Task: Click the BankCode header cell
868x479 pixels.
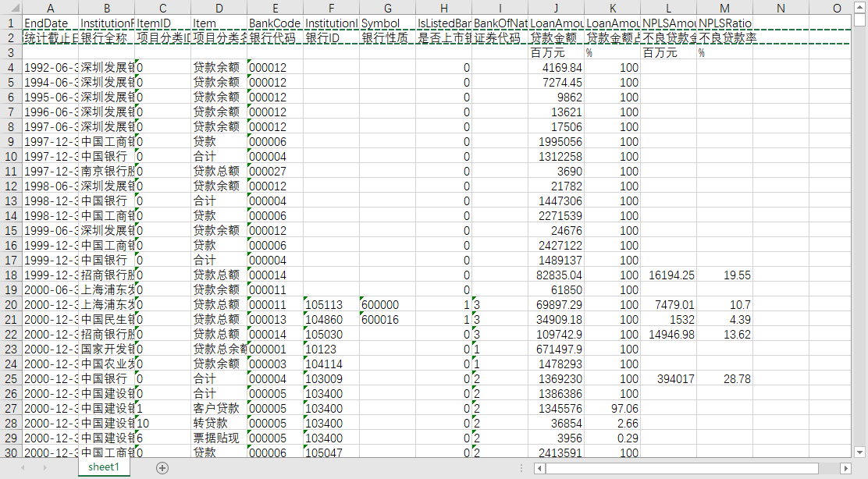Action: tap(275, 23)
